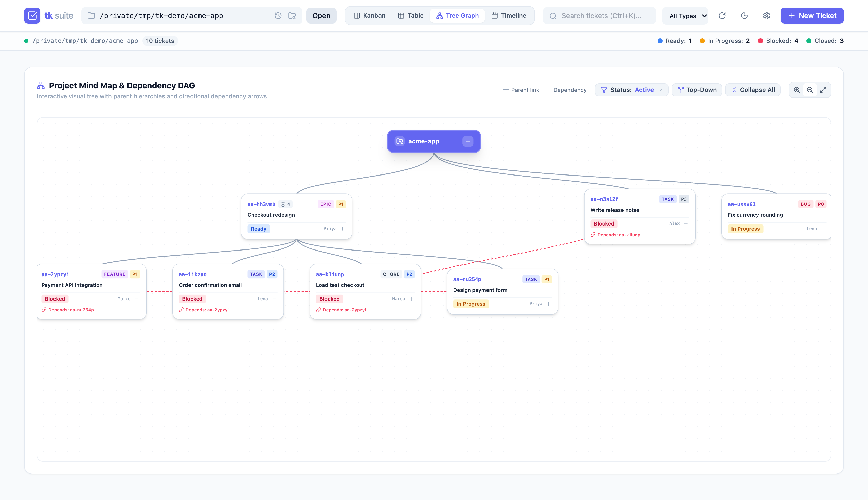Image resolution: width=868 pixels, height=500 pixels.
Task: Click plus icon on Checkout redesign card
Action: (342, 229)
